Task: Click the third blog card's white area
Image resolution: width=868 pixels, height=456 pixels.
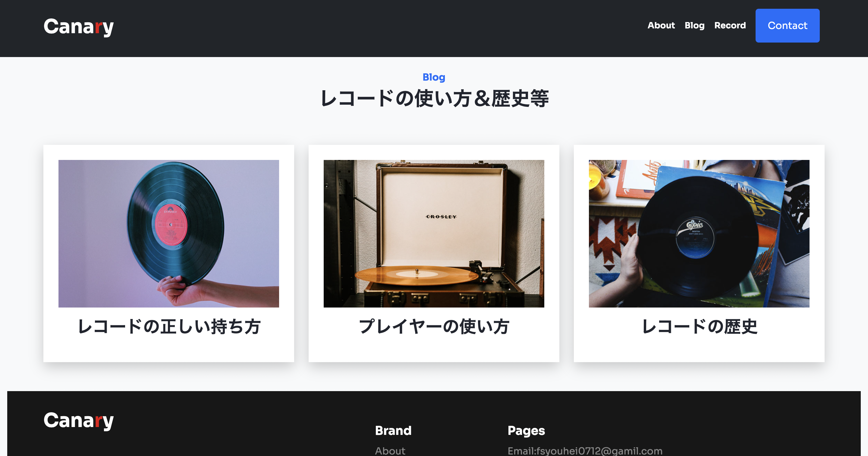Action: [x=699, y=349]
